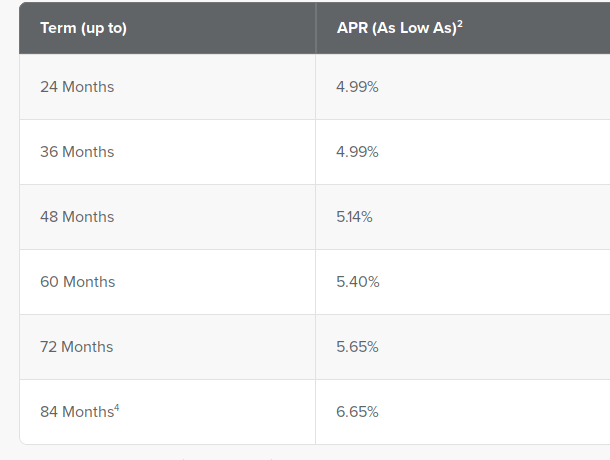610x460 pixels.
Task: Select the 36 Months term cell
Action: 77,152
